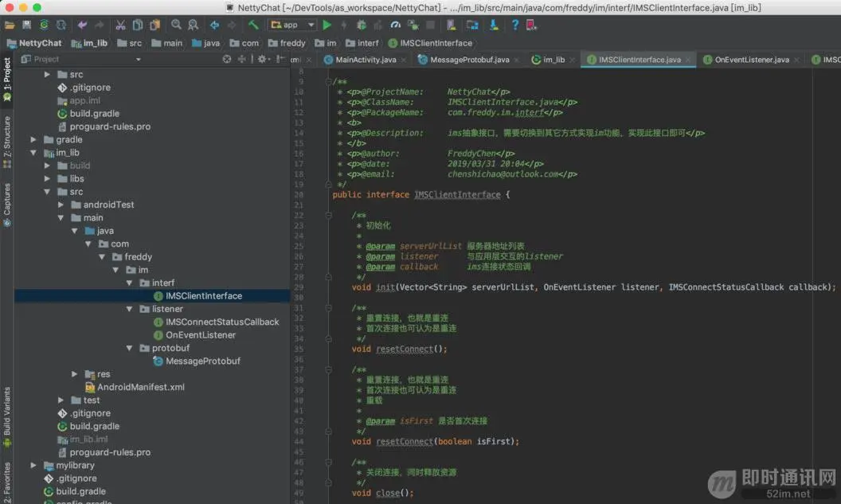Screen dimensions: 841x504
Task: Click the Debug bug icon
Action: coord(362,25)
